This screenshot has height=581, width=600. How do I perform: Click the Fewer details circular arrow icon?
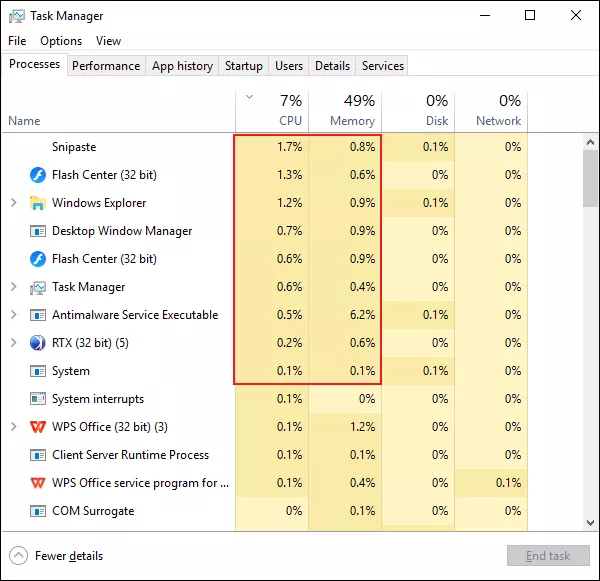tap(18, 556)
